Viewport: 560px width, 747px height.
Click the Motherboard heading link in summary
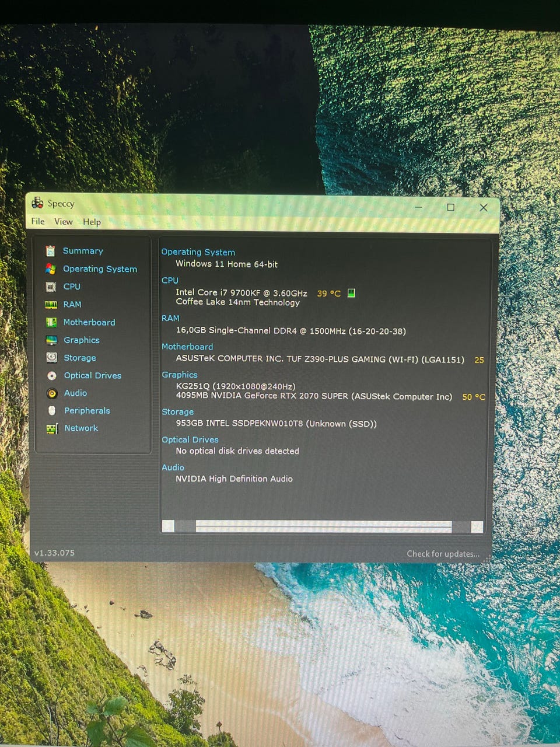pyautogui.click(x=187, y=347)
